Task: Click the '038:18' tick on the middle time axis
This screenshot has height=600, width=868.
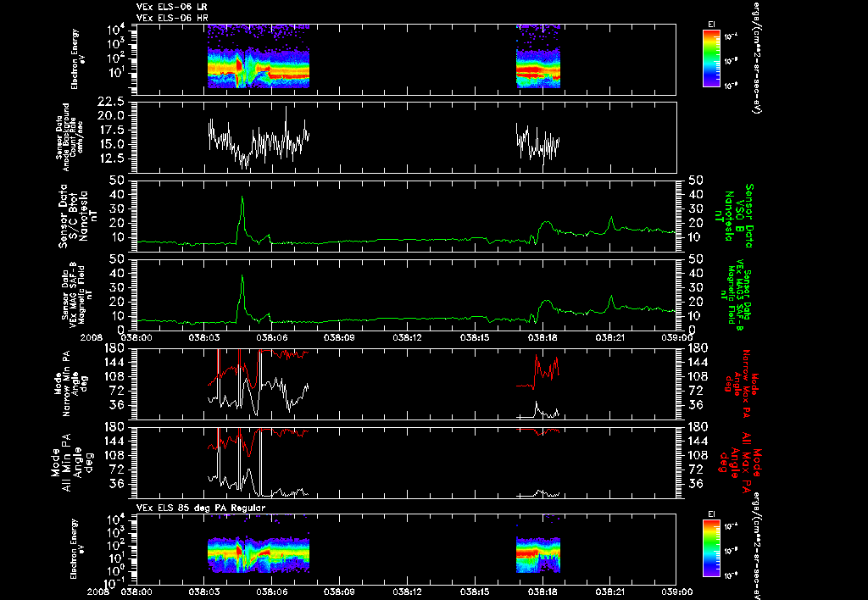Action: 543,337
